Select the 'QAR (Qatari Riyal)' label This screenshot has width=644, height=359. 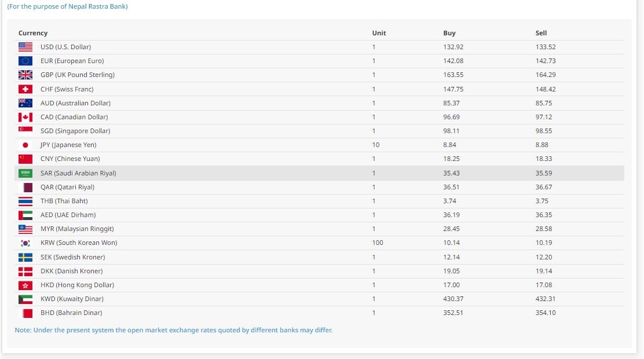67,187
